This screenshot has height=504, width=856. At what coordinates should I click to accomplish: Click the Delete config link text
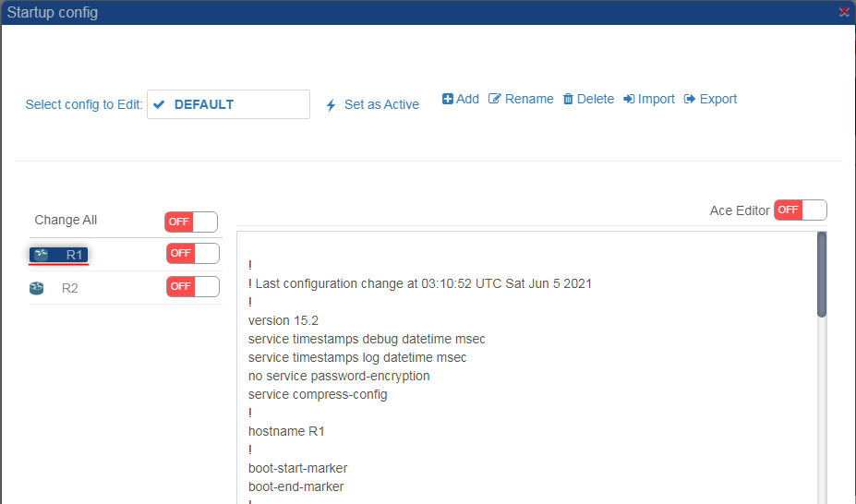pyautogui.click(x=595, y=99)
